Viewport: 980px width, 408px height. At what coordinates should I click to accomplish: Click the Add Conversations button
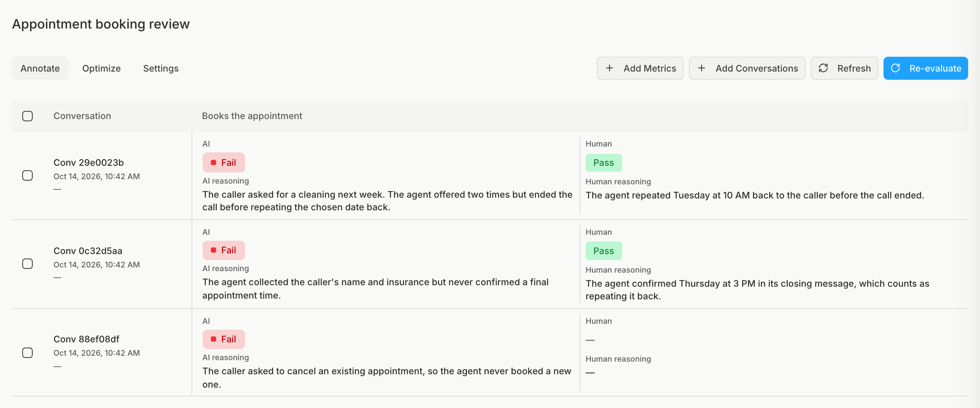point(747,68)
